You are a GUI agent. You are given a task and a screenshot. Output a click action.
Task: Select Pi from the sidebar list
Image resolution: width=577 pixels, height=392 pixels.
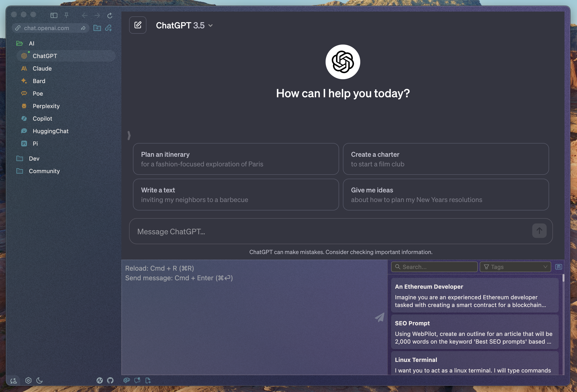35,144
